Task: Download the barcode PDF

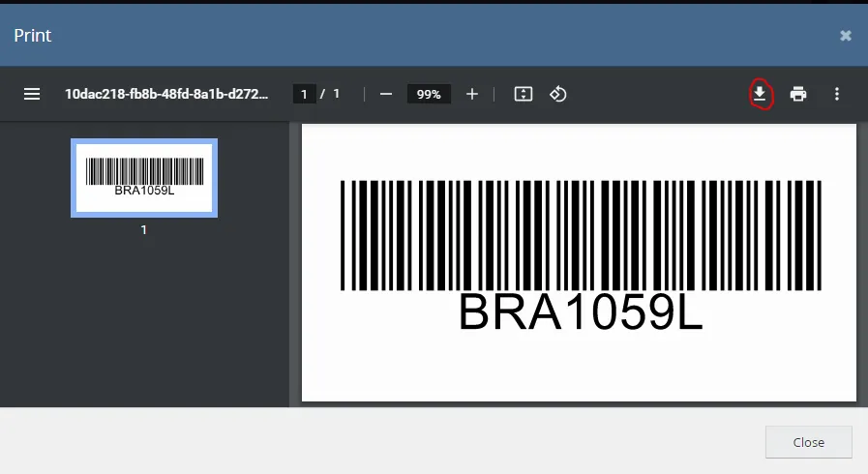Action: [760, 94]
